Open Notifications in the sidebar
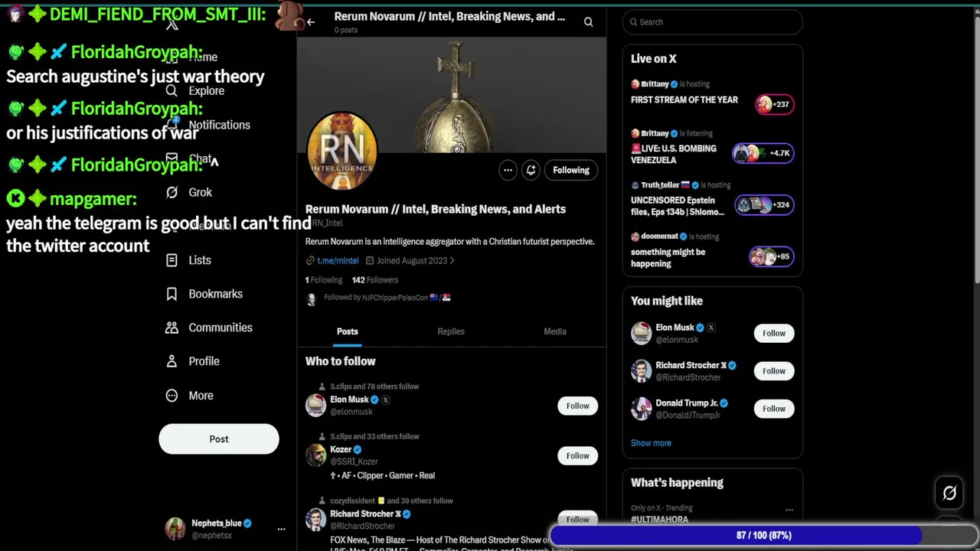 coord(219,125)
